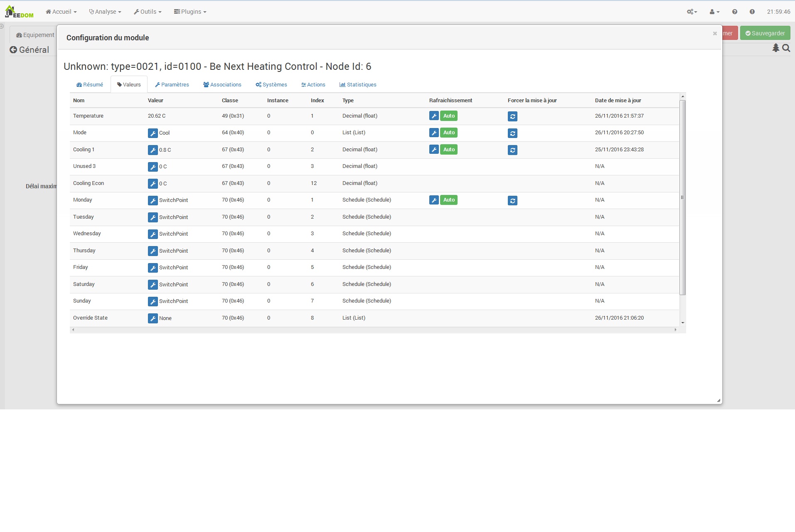Switch to the Résumé tab
The image size is (795, 532).
(89, 84)
